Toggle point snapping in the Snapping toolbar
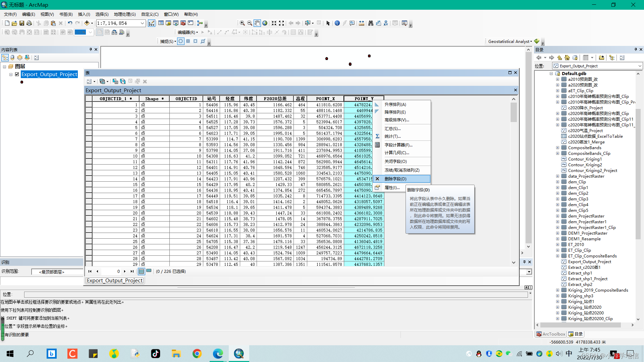 pyautogui.click(x=181, y=41)
